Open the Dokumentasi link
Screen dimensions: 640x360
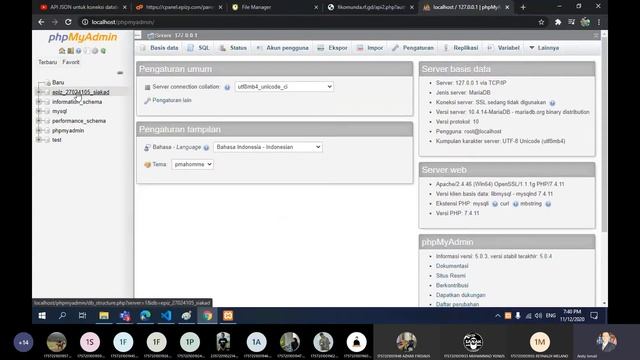[x=452, y=266]
